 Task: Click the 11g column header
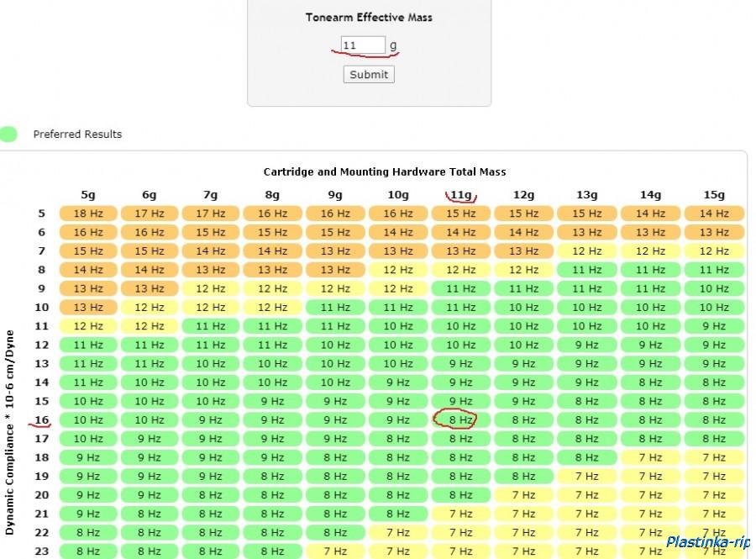pyautogui.click(x=460, y=195)
